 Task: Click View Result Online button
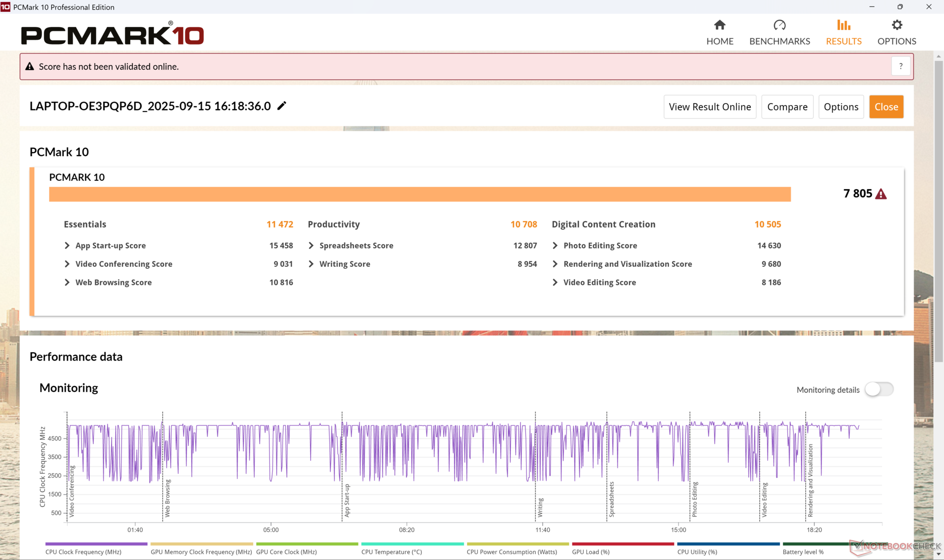click(x=709, y=107)
